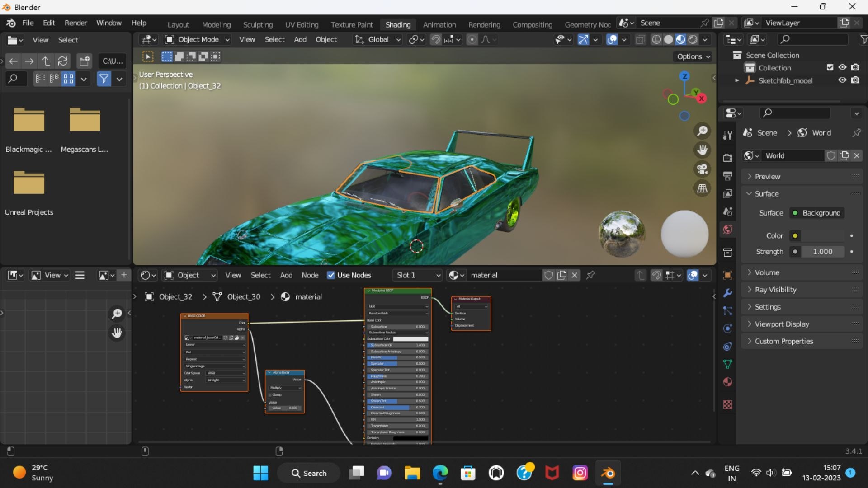Click the Background surface shader button
This screenshot has height=488, width=868.
[817, 213]
